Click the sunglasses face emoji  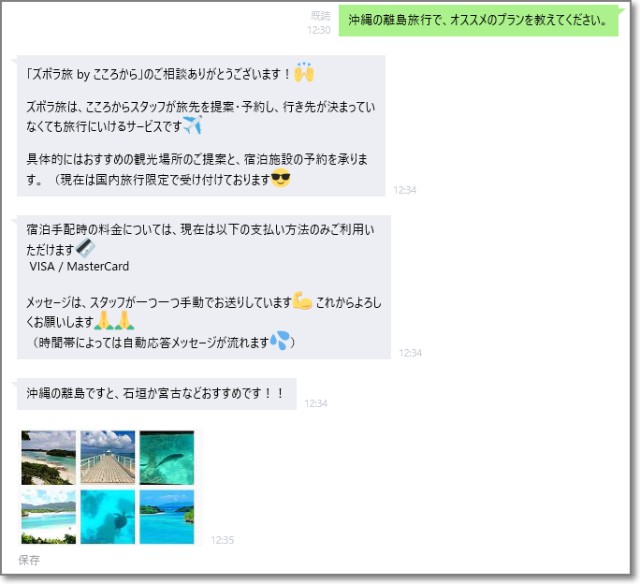click(x=281, y=178)
